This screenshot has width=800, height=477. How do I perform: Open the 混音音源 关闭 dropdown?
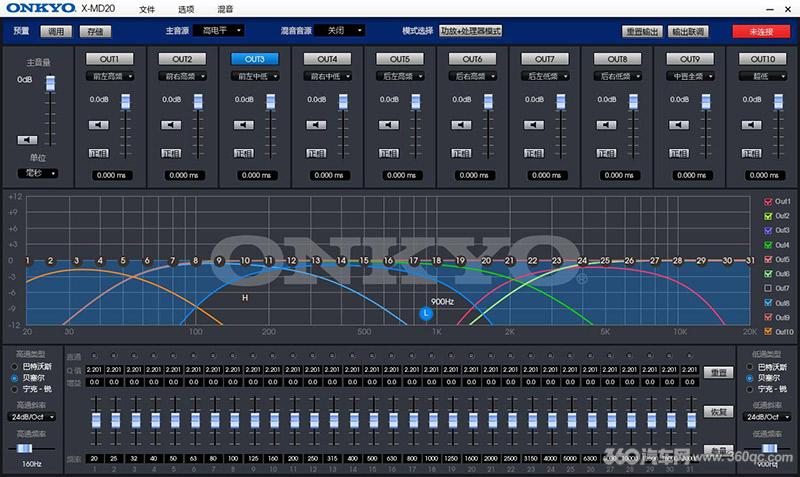pos(339,31)
